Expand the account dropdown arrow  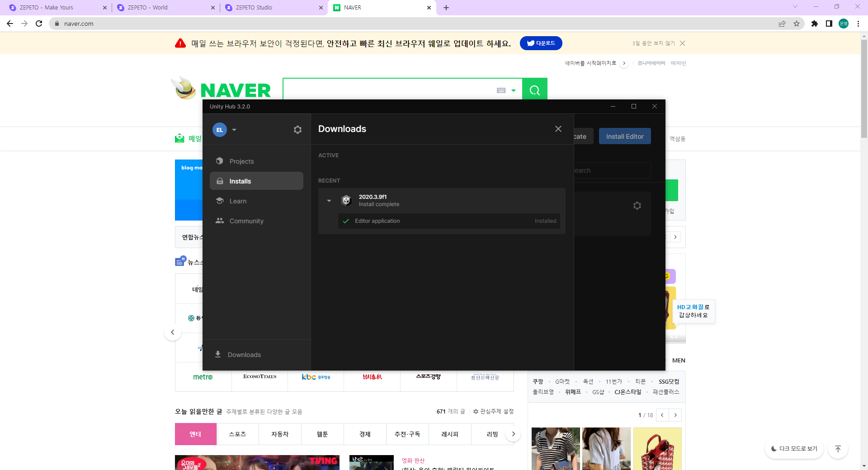[x=234, y=130]
